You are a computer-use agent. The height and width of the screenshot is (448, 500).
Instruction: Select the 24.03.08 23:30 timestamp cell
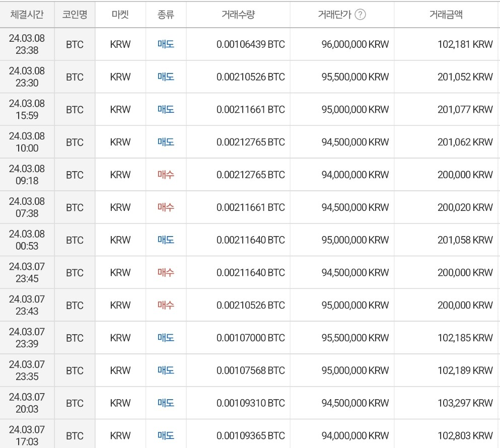[27, 77]
